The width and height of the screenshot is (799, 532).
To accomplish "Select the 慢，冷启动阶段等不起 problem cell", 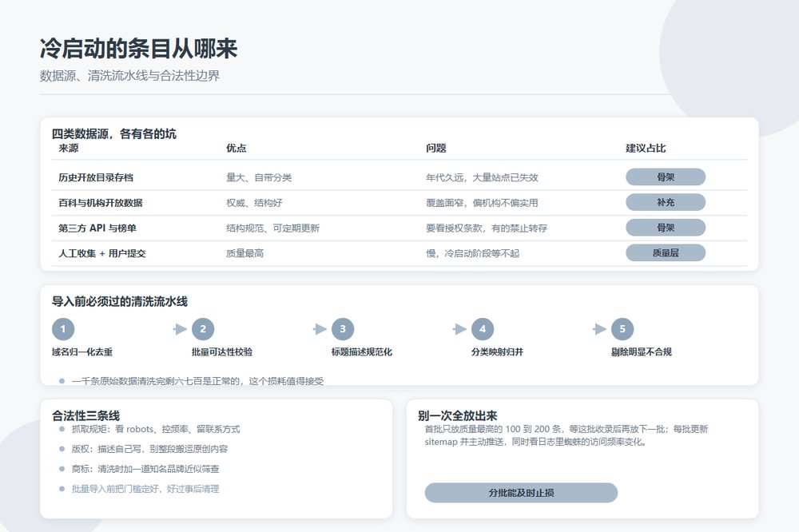I will pyautogui.click(x=473, y=253).
